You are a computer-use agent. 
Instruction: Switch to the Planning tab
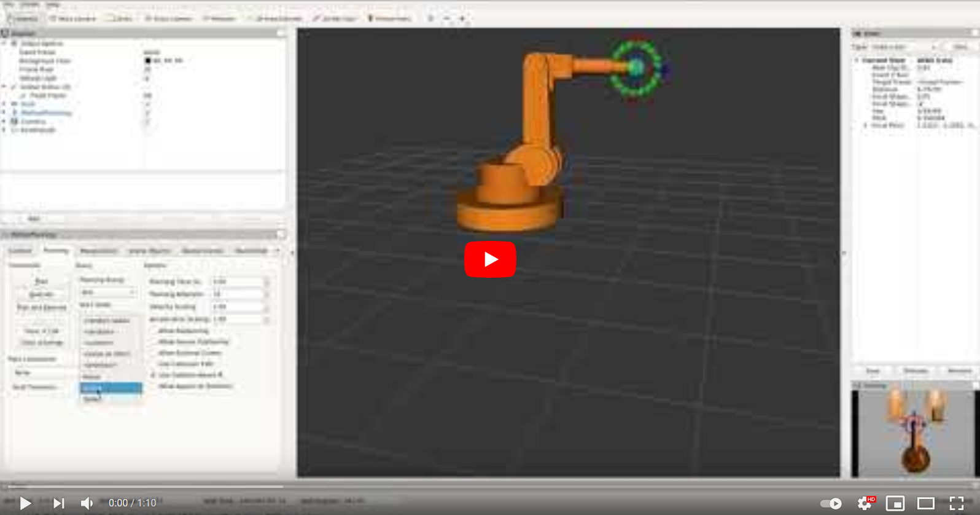pos(55,251)
